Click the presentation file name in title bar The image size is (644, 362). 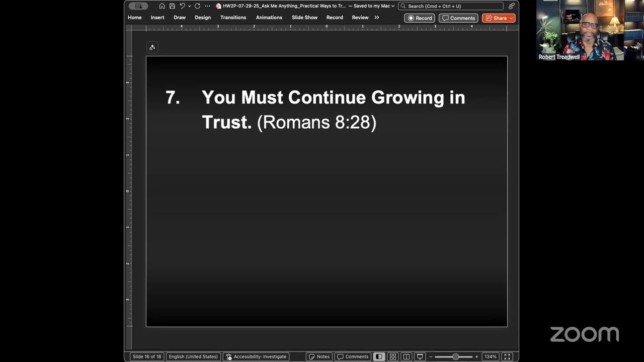pos(284,6)
